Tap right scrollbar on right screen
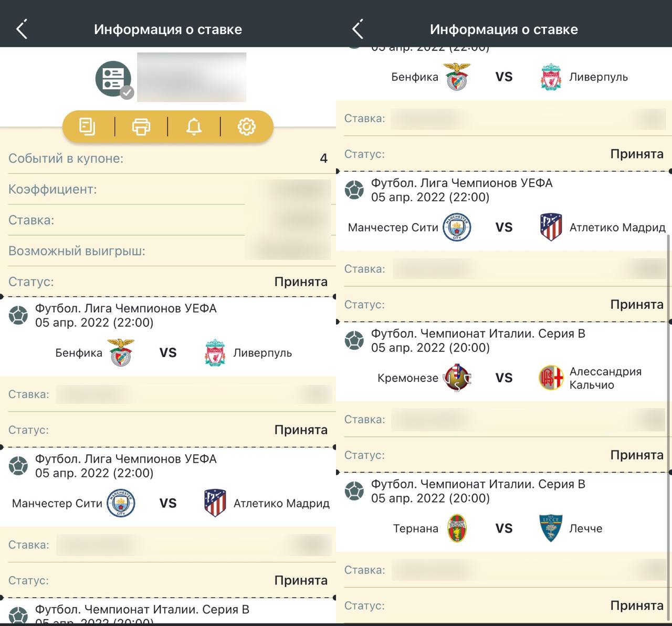The image size is (672, 626). click(669, 428)
